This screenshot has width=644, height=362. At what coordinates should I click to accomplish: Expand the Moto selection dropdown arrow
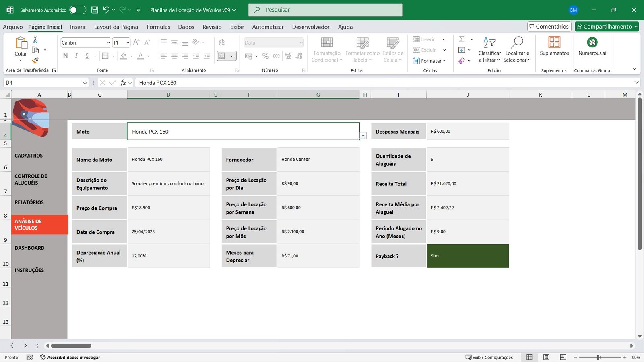(363, 136)
